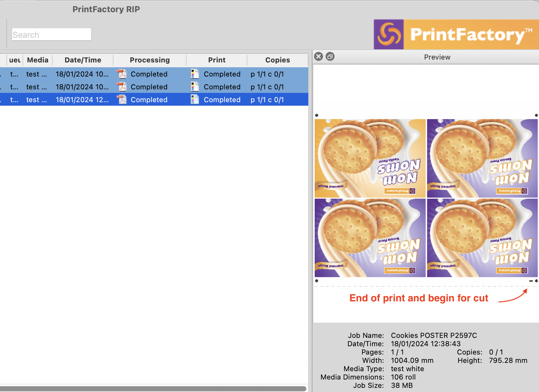This screenshot has height=392, width=539.
Task: Sort jobs by Media column header
Action: click(x=37, y=60)
